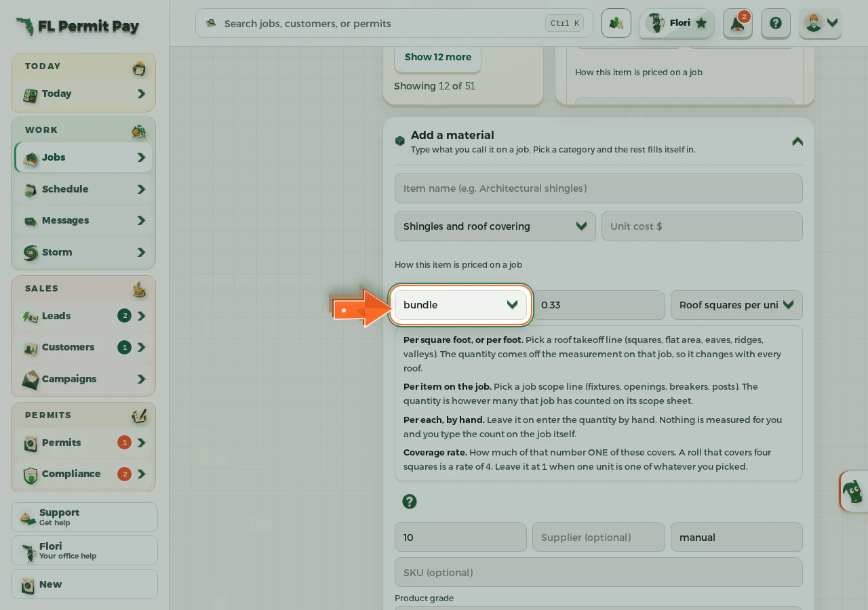Click the Leads icon in the sidebar

[31, 316]
